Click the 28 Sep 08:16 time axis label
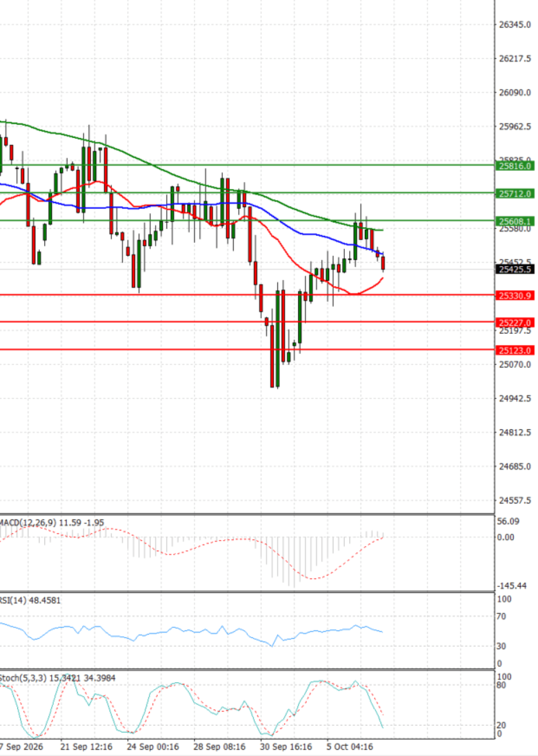 coord(220,747)
